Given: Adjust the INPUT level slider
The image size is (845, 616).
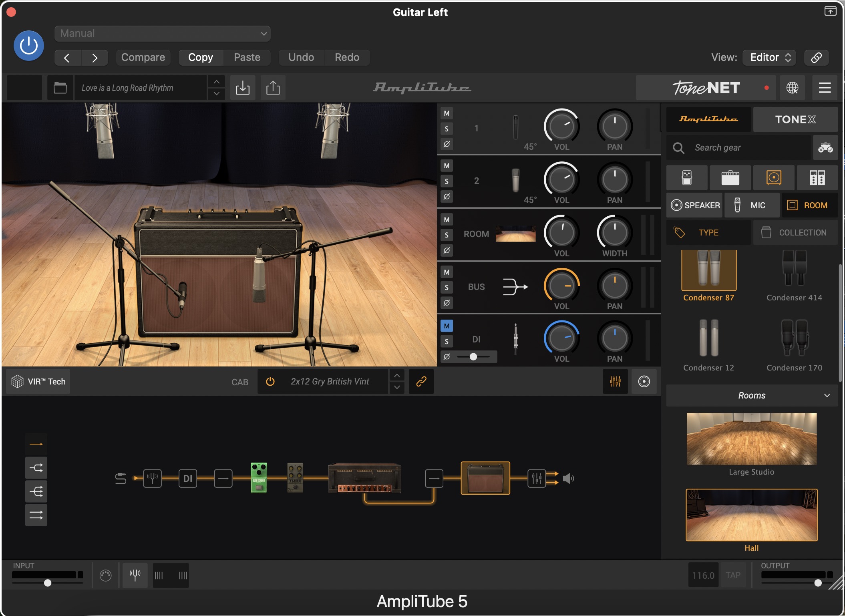Looking at the screenshot, I should pyautogui.click(x=48, y=583).
